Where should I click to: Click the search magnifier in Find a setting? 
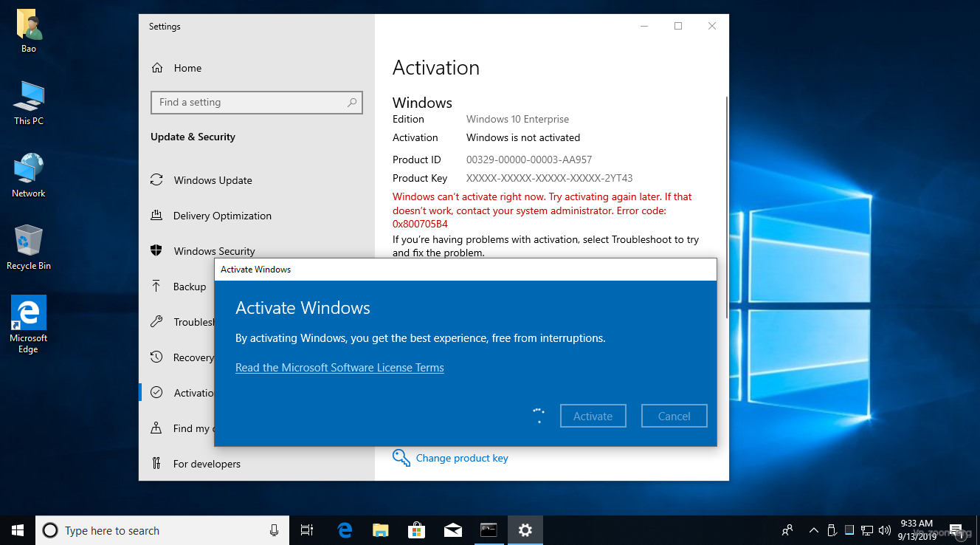point(352,103)
